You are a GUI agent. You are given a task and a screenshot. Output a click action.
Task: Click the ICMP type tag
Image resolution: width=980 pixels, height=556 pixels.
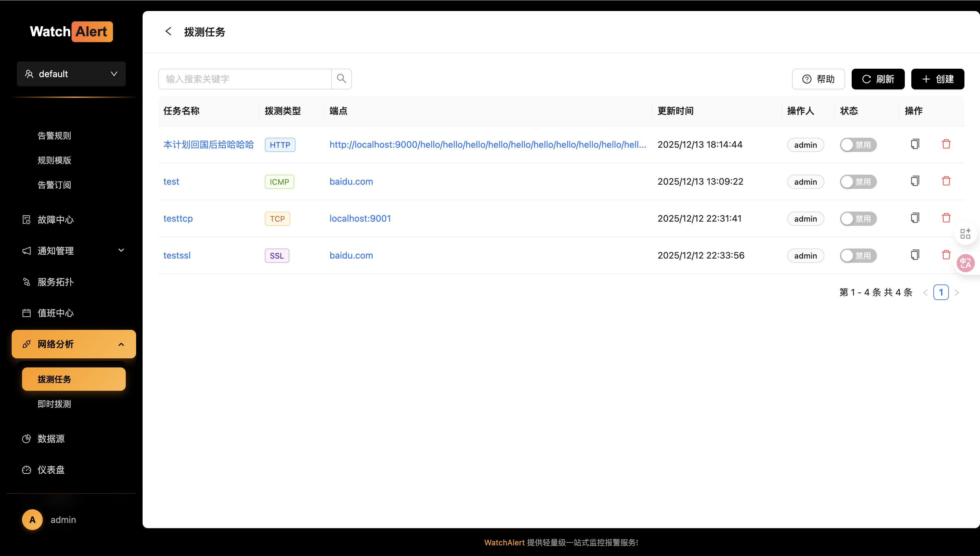[x=279, y=182]
